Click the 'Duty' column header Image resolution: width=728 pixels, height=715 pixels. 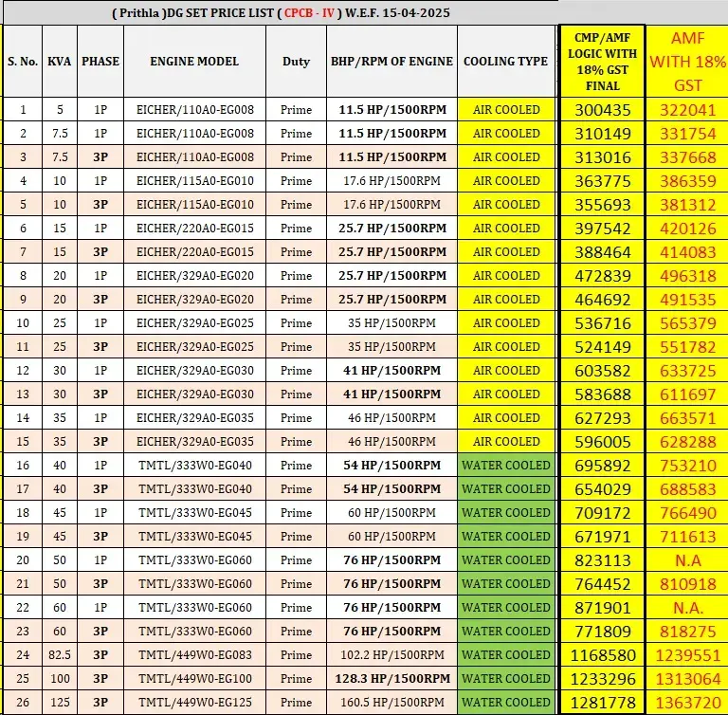coord(296,62)
